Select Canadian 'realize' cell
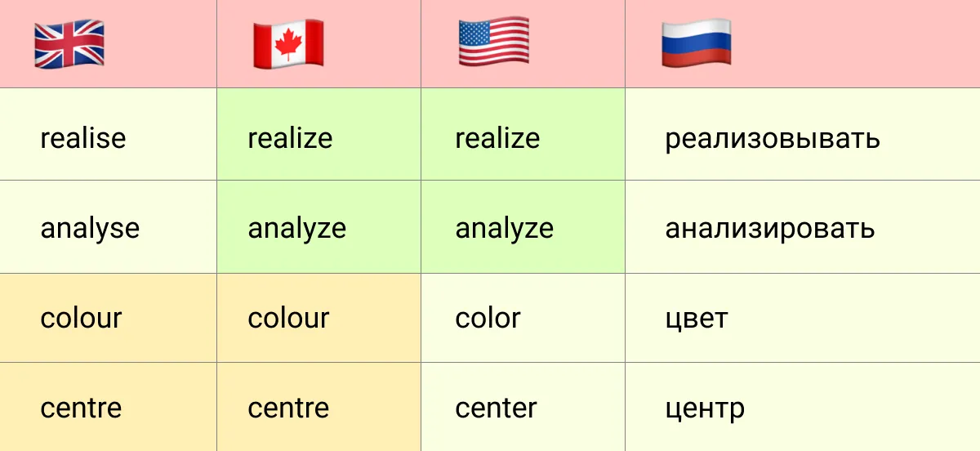 point(318,134)
